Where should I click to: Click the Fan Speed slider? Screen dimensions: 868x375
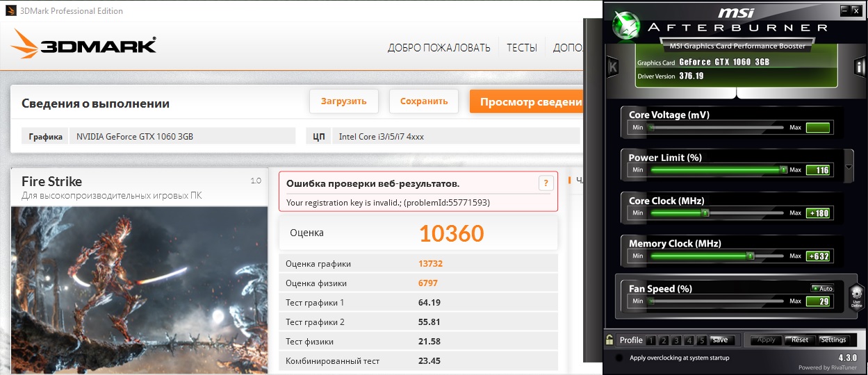[716, 301]
